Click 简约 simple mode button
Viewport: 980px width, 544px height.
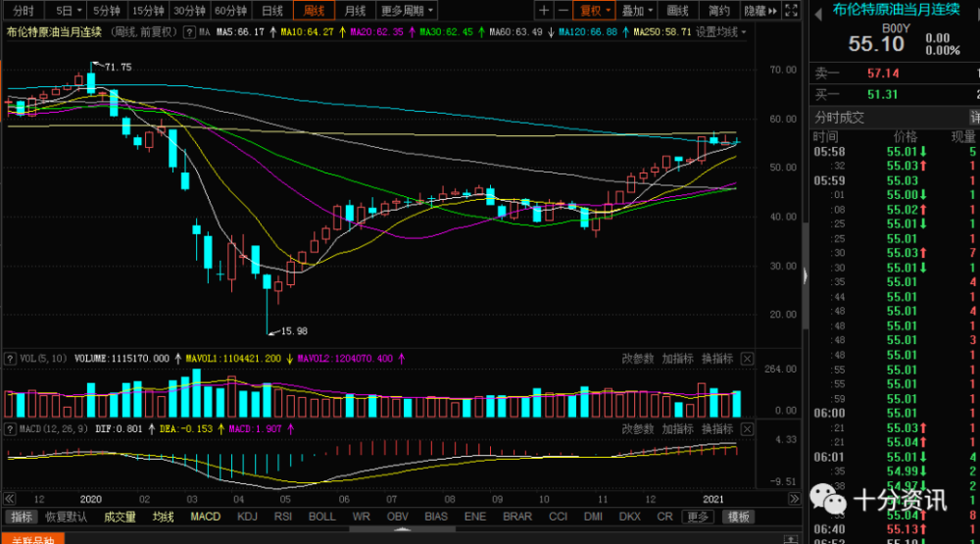tap(719, 11)
